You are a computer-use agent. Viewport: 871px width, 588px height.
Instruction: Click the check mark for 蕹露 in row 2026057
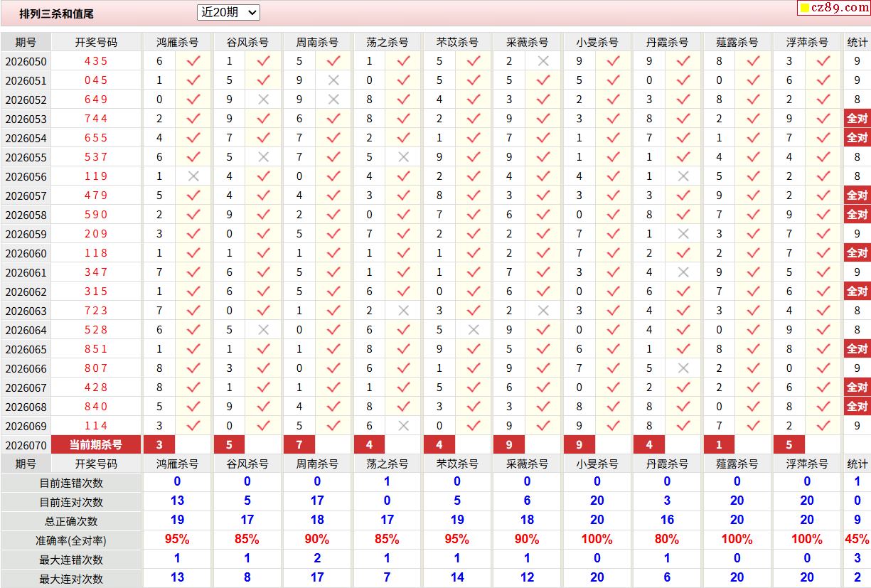coord(754,196)
